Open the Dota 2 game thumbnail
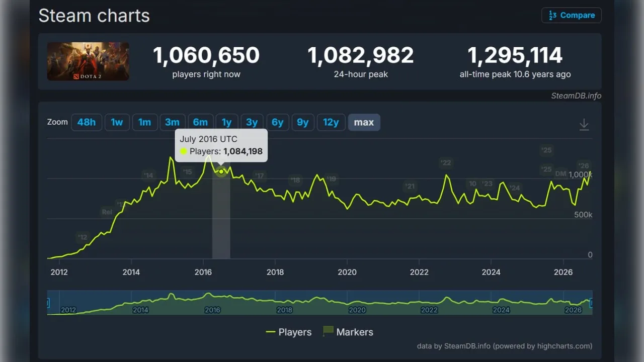The image size is (644, 362). pyautogui.click(x=88, y=61)
